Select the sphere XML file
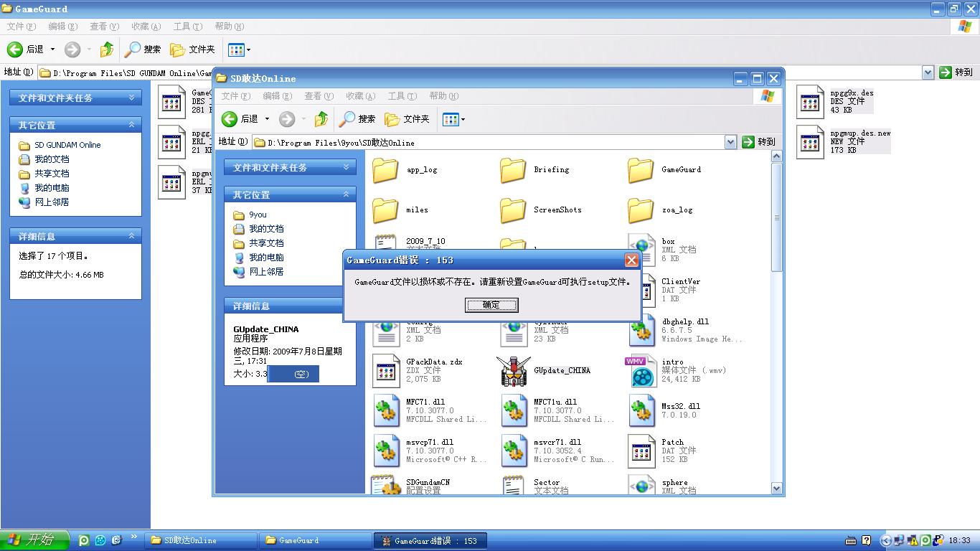Image resolution: width=980 pixels, height=551 pixels. click(641, 485)
